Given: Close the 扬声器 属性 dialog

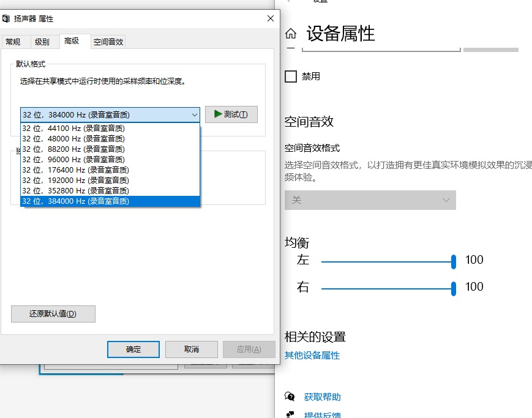Looking at the screenshot, I should [x=270, y=19].
